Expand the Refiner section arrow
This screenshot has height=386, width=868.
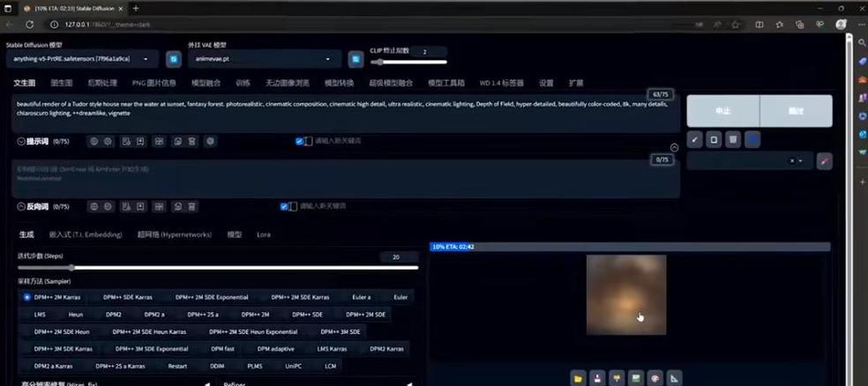coord(409,383)
